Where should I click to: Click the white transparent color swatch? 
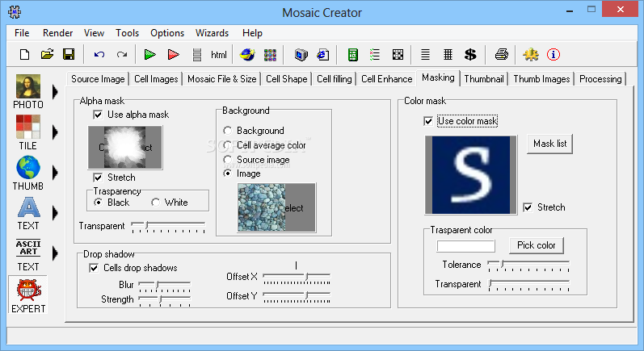[x=465, y=246]
